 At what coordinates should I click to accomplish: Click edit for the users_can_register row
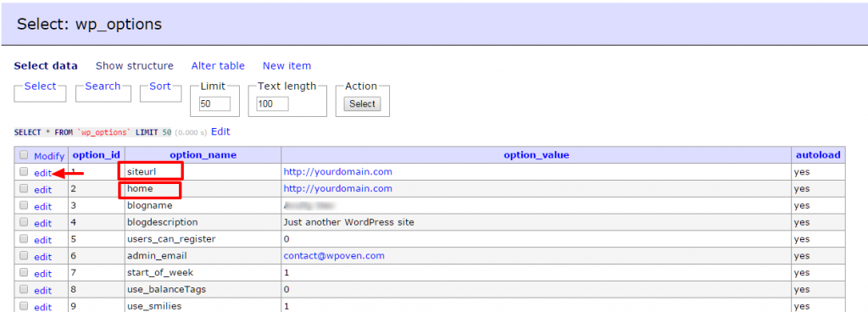[x=42, y=240]
